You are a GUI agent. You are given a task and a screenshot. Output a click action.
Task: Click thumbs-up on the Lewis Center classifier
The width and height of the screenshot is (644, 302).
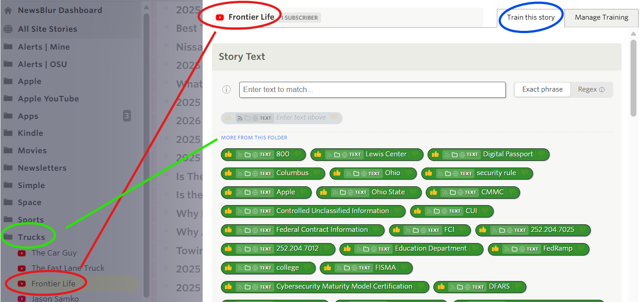point(318,155)
